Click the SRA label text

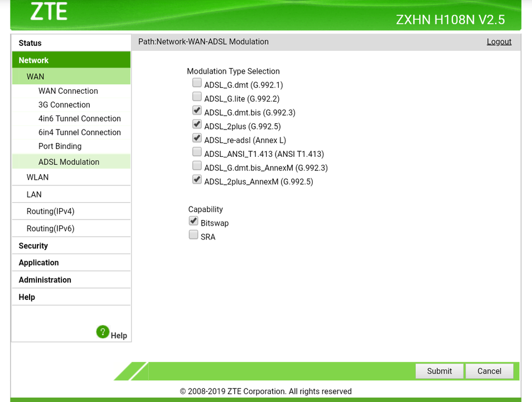click(208, 237)
